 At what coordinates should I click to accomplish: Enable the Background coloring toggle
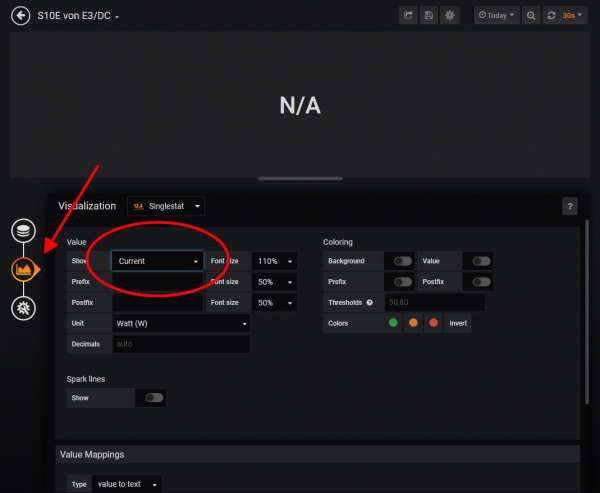pyautogui.click(x=403, y=261)
